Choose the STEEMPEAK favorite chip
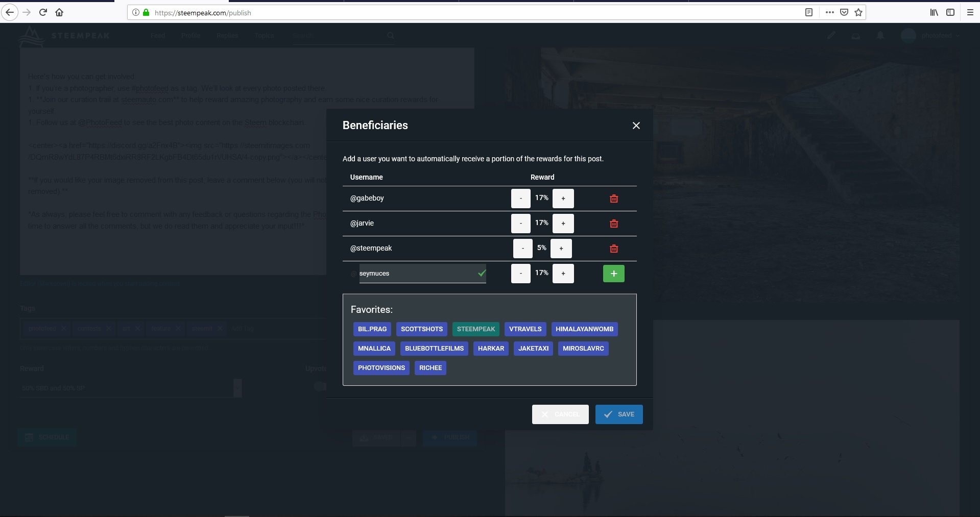This screenshot has width=980, height=517. pos(475,329)
